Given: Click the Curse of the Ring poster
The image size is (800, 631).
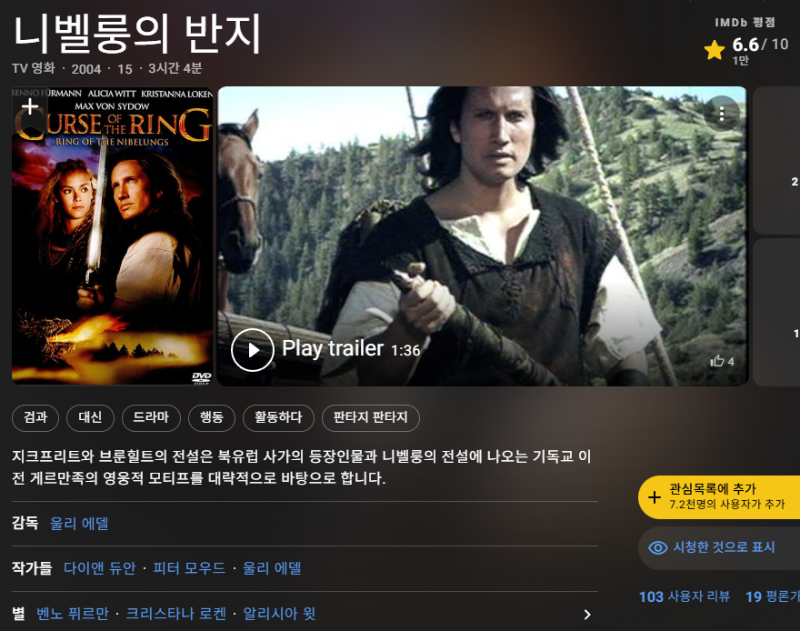Looking at the screenshot, I should pyautogui.click(x=112, y=236).
